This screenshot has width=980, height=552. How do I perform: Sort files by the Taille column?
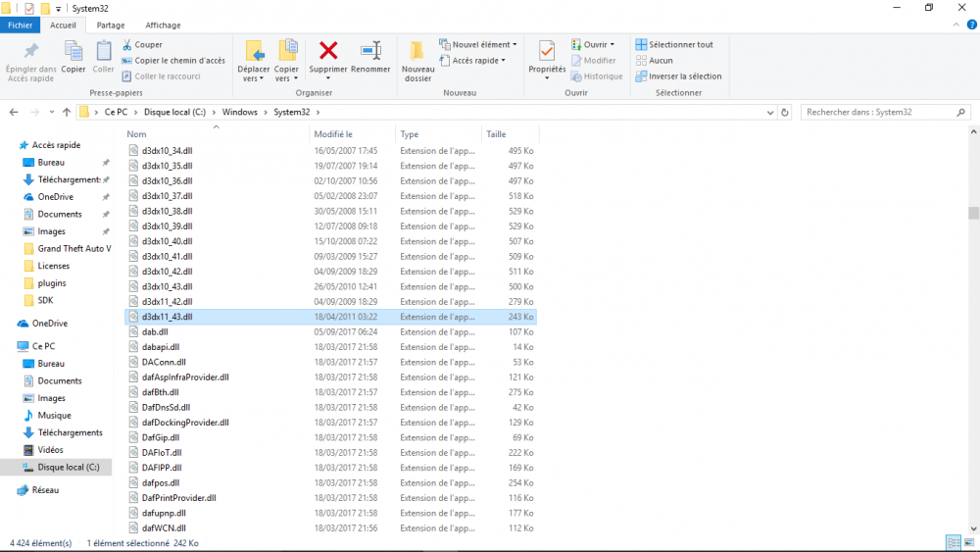496,134
